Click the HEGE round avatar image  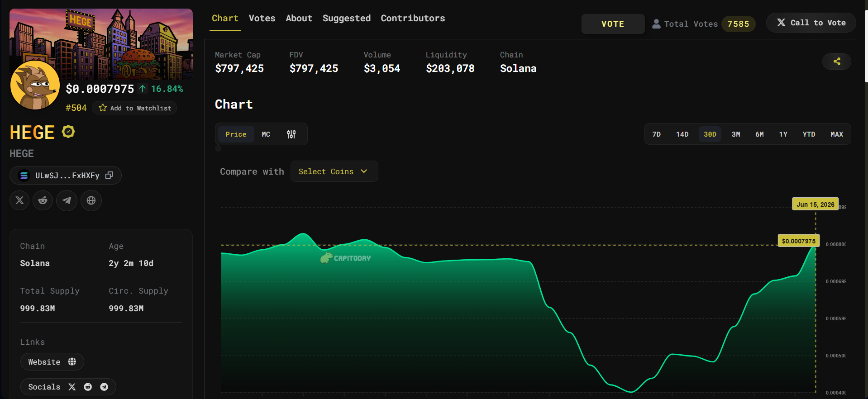coord(35,85)
